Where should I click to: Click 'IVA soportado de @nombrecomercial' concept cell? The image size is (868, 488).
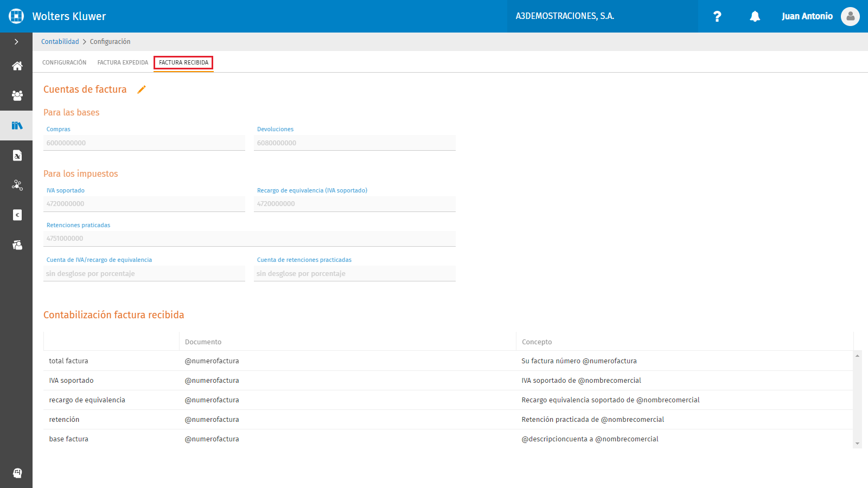click(x=581, y=381)
